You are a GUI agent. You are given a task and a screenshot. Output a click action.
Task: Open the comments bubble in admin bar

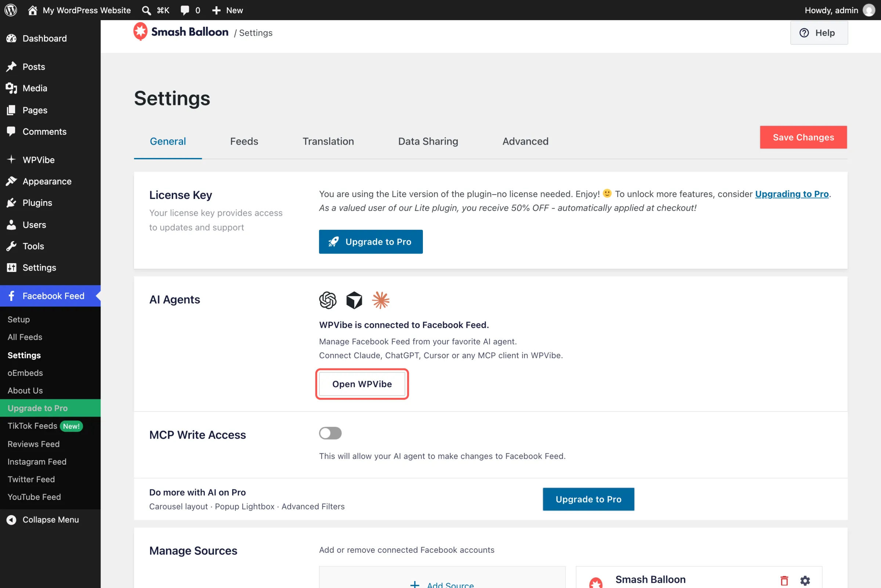(185, 10)
